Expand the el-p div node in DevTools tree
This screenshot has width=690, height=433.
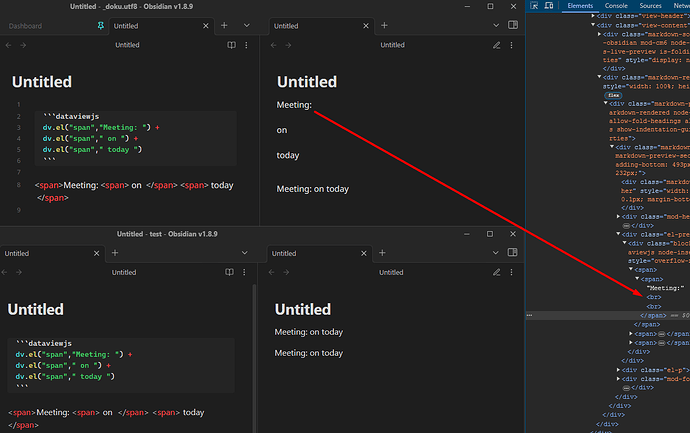(x=618, y=370)
